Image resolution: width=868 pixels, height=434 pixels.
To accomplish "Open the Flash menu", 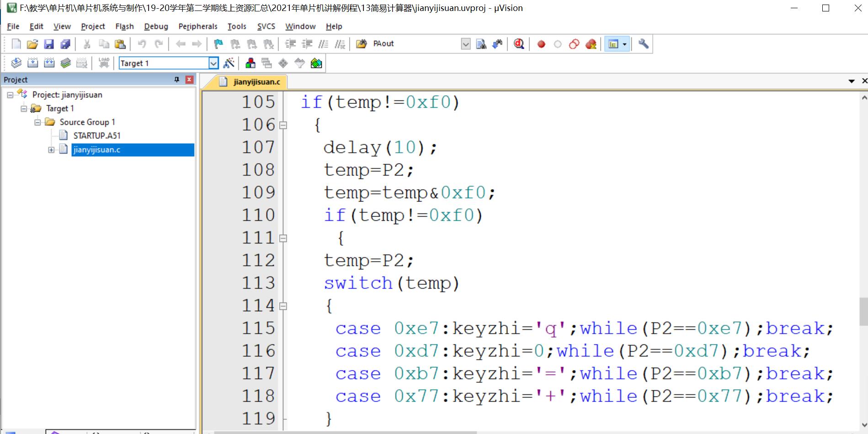I will 124,26.
